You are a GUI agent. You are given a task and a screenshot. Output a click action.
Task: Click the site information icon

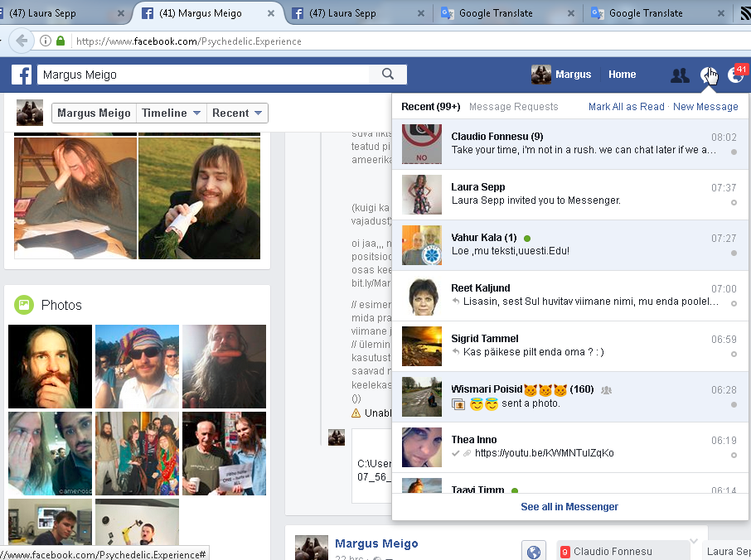[46, 41]
